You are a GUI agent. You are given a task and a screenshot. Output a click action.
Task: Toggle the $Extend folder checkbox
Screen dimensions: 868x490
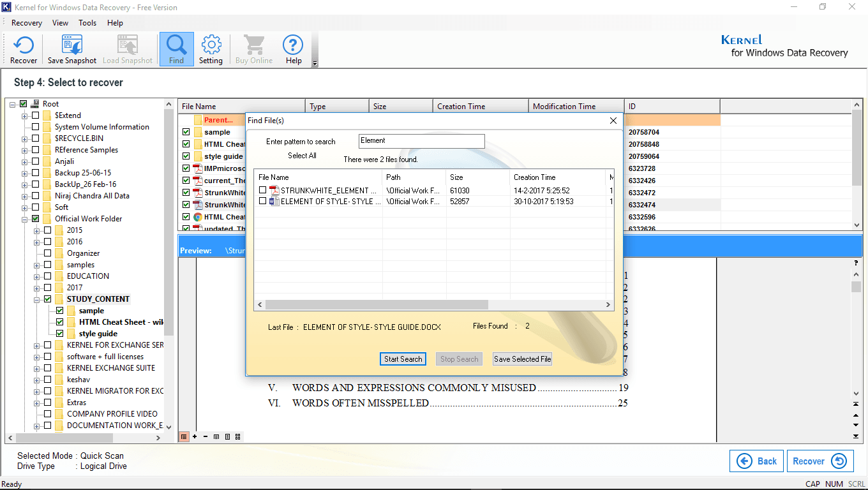tap(36, 115)
